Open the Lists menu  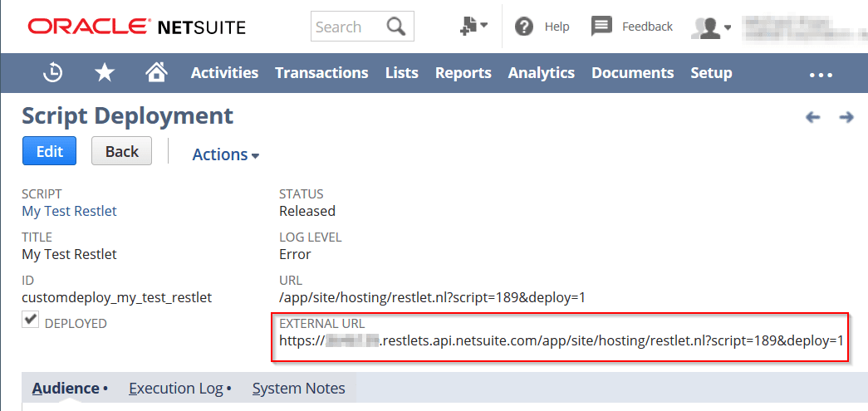[402, 72]
